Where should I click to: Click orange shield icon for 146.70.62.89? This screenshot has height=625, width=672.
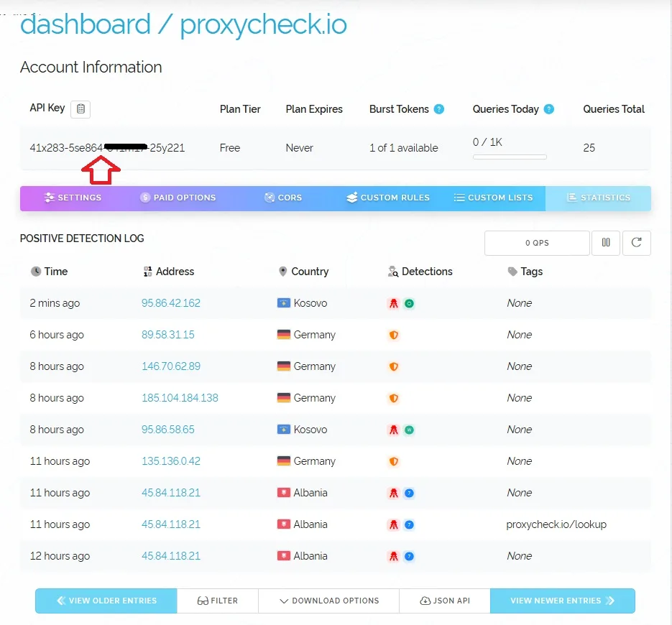pyautogui.click(x=393, y=366)
